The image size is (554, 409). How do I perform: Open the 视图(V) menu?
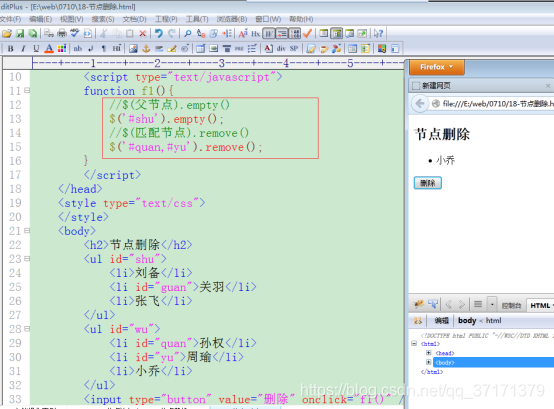(71, 19)
